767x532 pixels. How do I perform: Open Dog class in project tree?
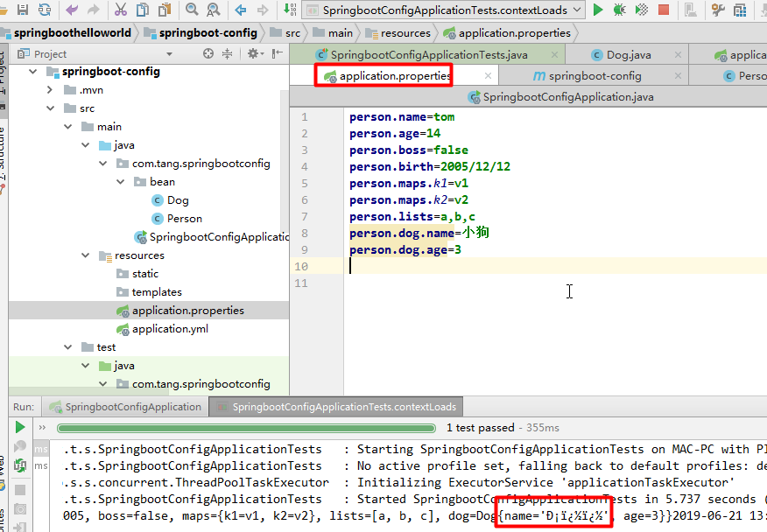coord(170,200)
